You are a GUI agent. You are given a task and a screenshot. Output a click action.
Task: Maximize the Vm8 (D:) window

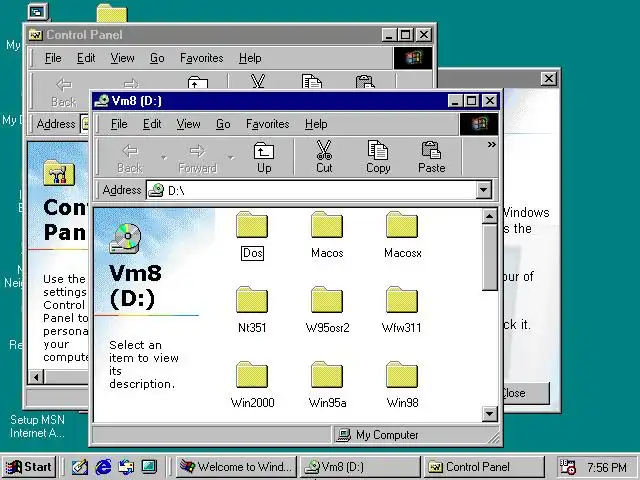472,100
